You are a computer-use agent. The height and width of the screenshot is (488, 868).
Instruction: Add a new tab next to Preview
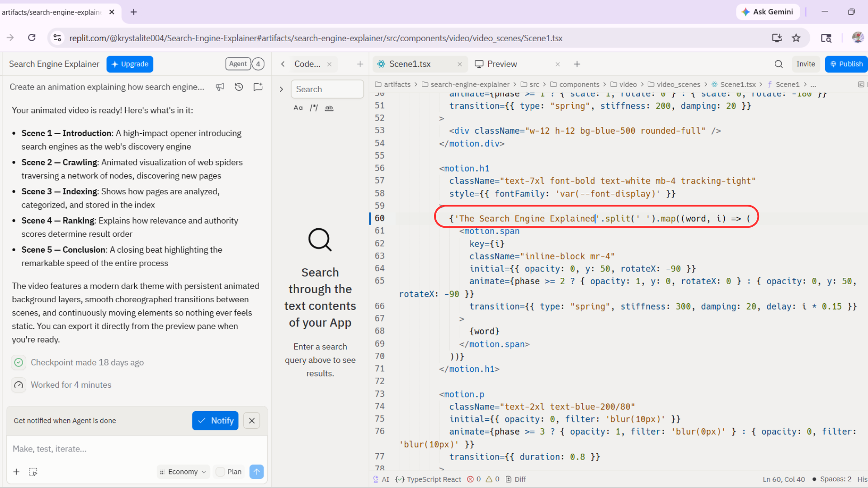coord(577,64)
